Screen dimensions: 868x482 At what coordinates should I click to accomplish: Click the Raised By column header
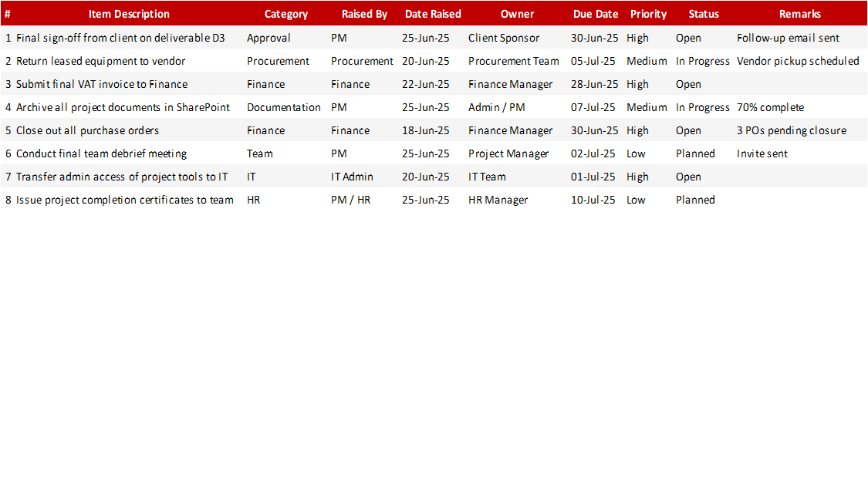(x=364, y=15)
